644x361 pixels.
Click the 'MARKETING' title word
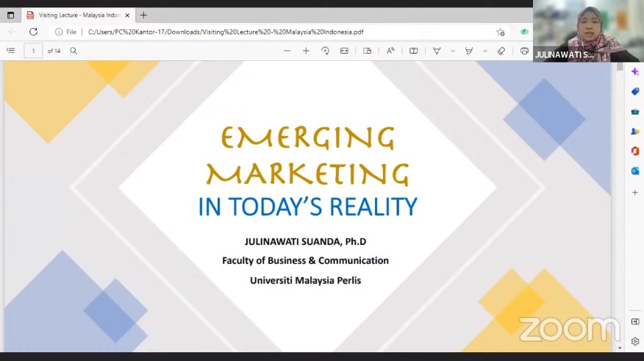(x=307, y=174)
